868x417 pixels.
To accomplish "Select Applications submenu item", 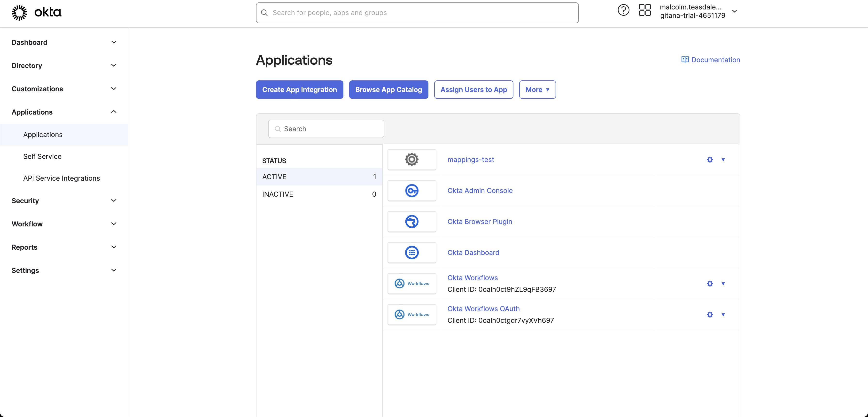I will pos(64,135).
